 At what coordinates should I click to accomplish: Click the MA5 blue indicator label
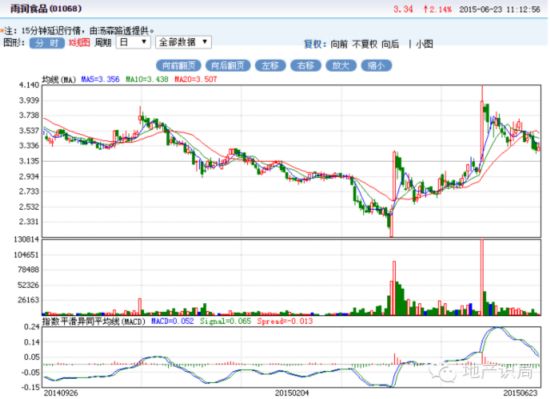100,79
